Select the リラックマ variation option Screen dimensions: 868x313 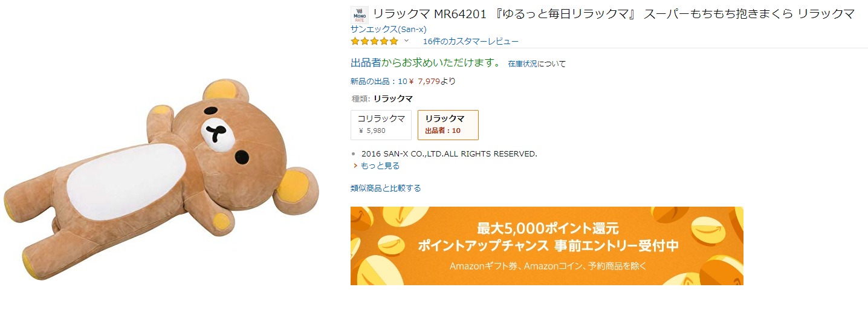point(448,124)
